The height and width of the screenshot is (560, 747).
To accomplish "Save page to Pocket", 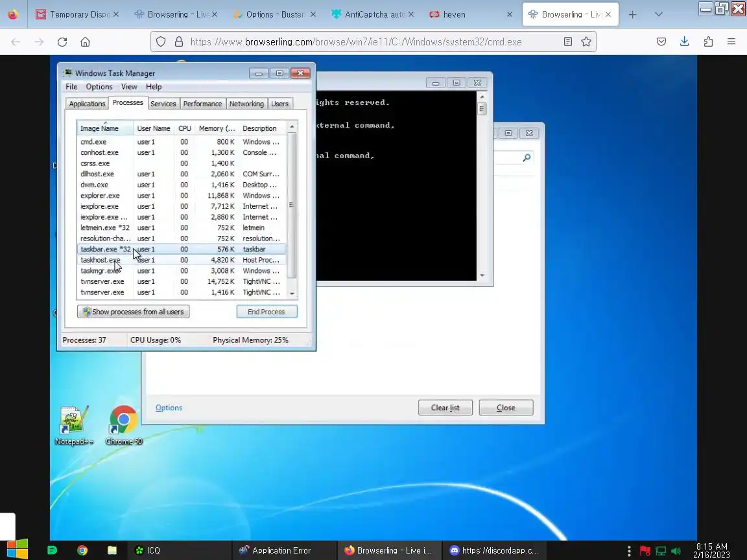I will coord(661,42).
